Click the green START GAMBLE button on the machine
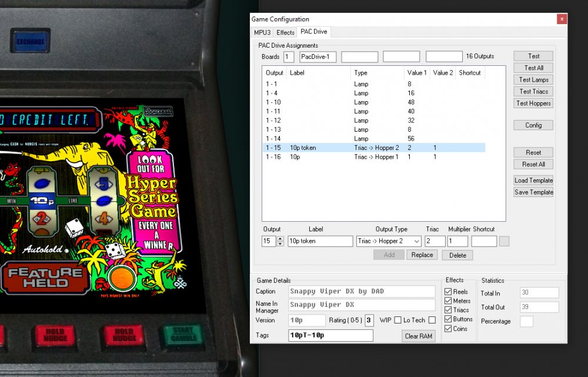 point(183,335)
